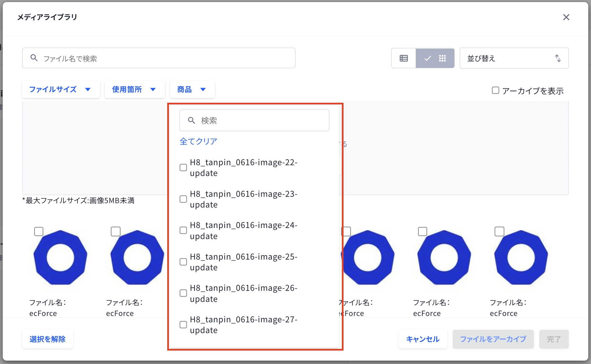Check H8_tanpin_0616-image-22-update option
The width and height of the screenshot is (591, 364).
click(x=183, y=168)
